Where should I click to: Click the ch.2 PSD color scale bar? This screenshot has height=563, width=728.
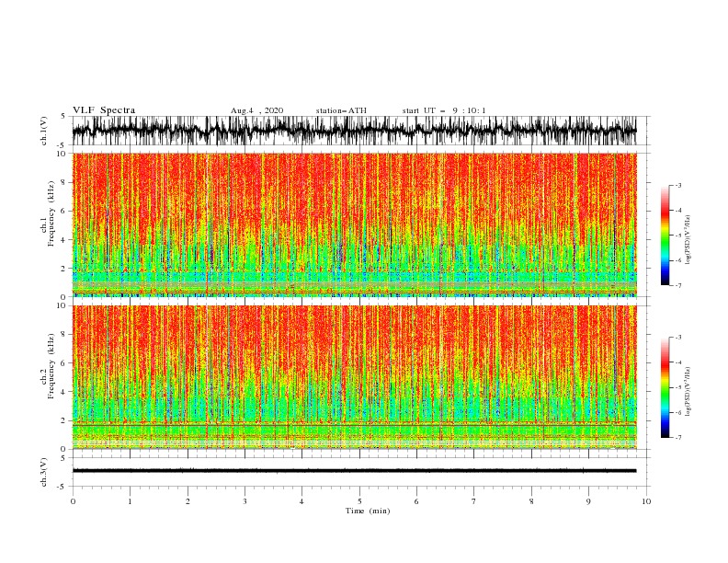tap(665, 387)
